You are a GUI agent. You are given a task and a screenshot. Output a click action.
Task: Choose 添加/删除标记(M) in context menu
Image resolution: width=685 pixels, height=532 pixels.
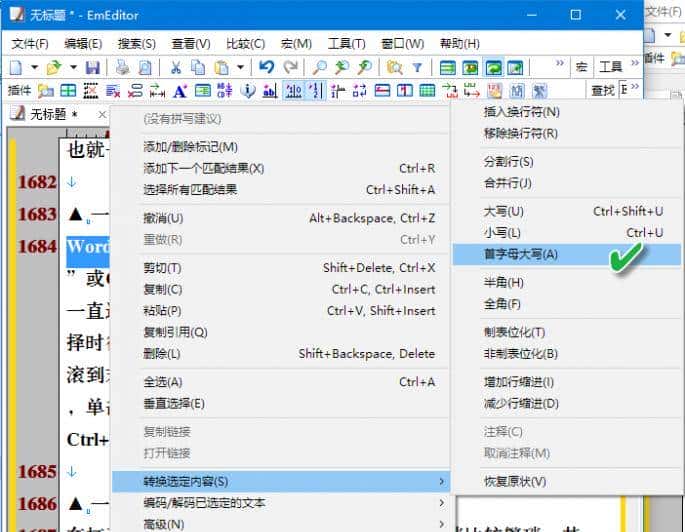[x=280, y=147]
